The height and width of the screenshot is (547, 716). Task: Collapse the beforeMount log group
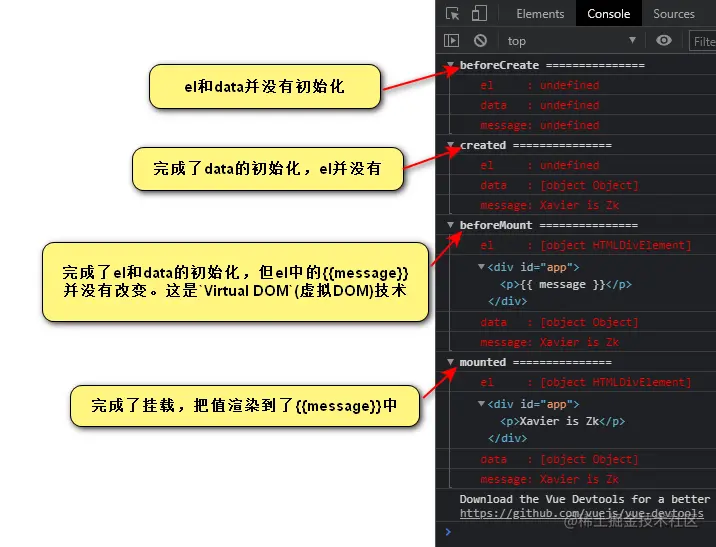(x=450, y=225)
